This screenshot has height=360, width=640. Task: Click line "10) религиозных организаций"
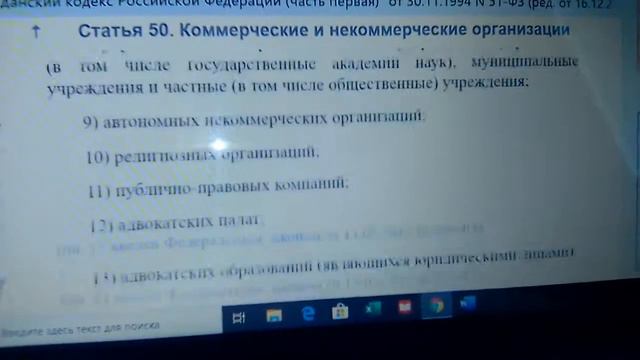point(202,155)
